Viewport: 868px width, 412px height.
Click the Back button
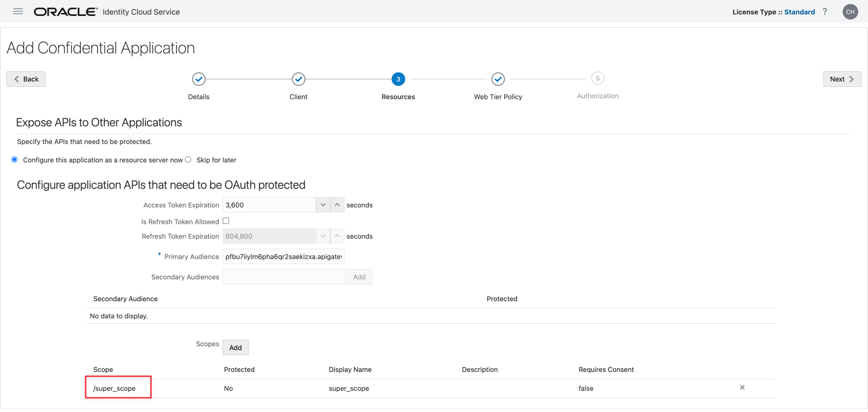(x=26, y=79)
